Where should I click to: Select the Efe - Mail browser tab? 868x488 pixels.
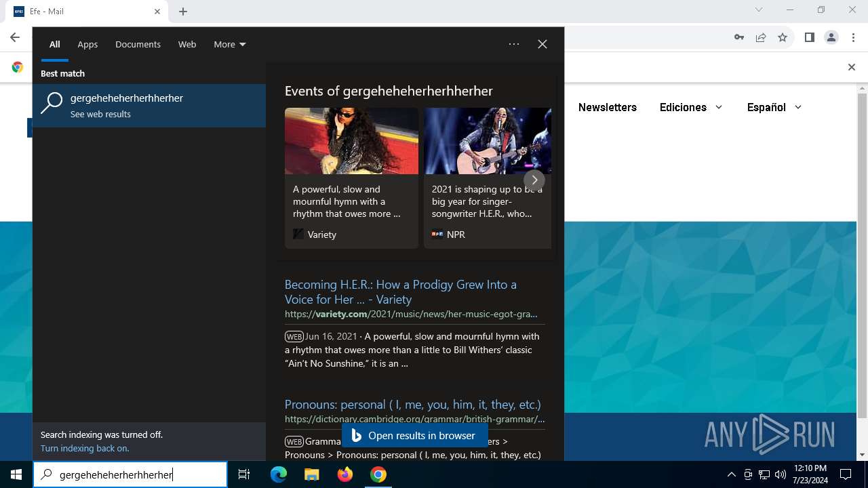click(88, 12)
